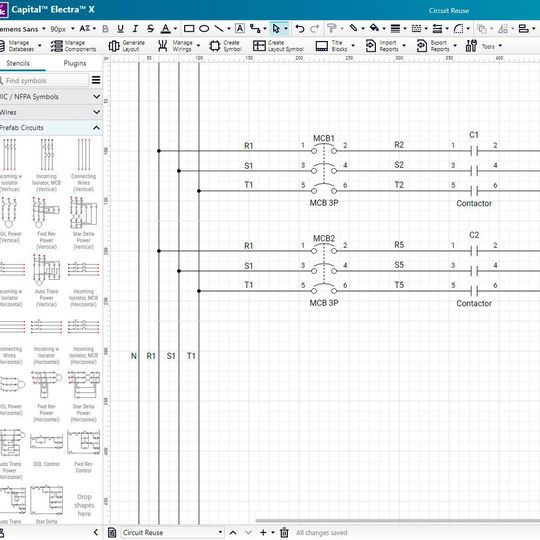Open the fill color bucket
Image resolution: width=540 pixels, height=540 pixels.
pyautogui.click(x=374, y=28)
